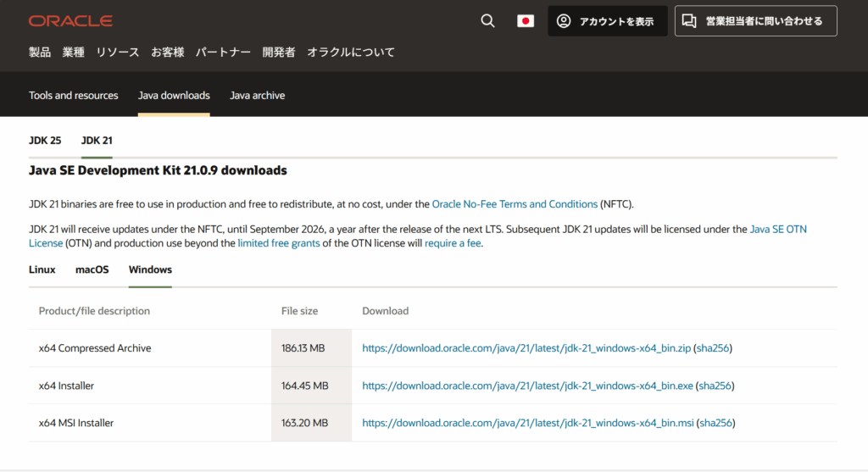
Task: Open the Java archive tab
Action: pos(257,96)
